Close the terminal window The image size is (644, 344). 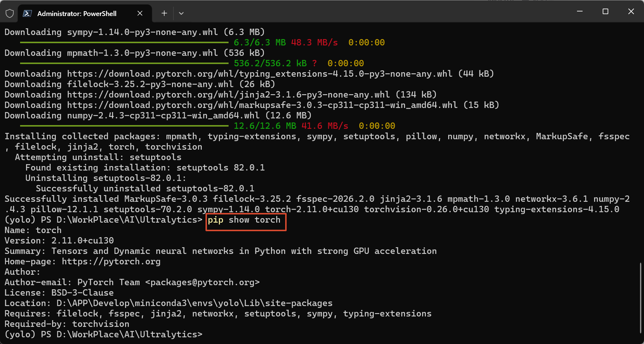tap(631, 12)
